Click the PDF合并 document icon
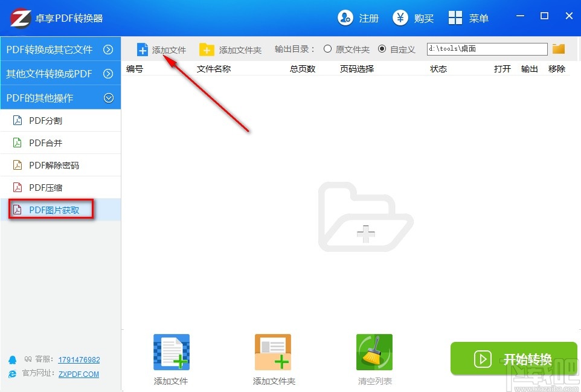 (18, 143)
